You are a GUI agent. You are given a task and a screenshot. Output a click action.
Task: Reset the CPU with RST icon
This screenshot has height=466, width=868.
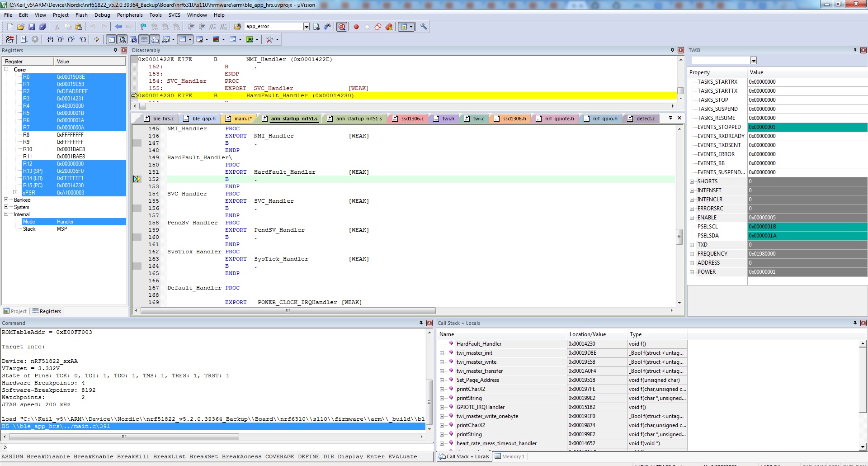pos(10,39)
